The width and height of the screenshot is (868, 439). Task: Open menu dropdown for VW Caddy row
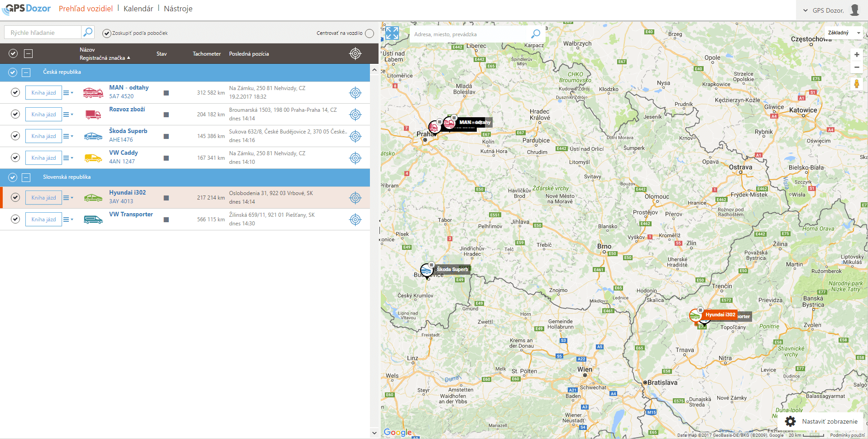tap(68, 158)
